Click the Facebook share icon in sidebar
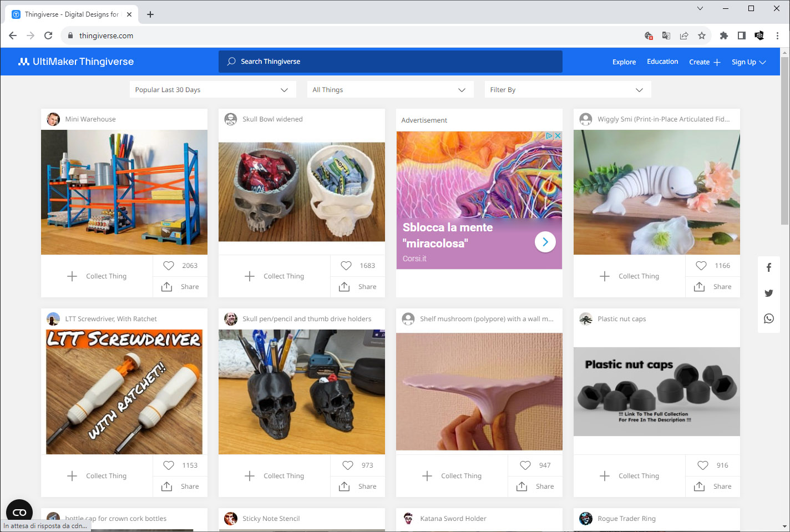The width and height of the screenshot is (790, 532). (768, 268)
